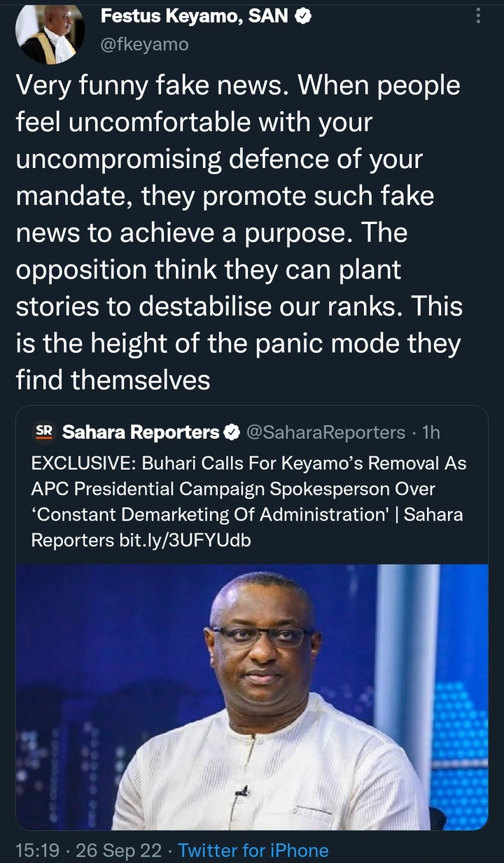
Task: Click the SR Sahara Reporters logo
Action: click(43, 432)
